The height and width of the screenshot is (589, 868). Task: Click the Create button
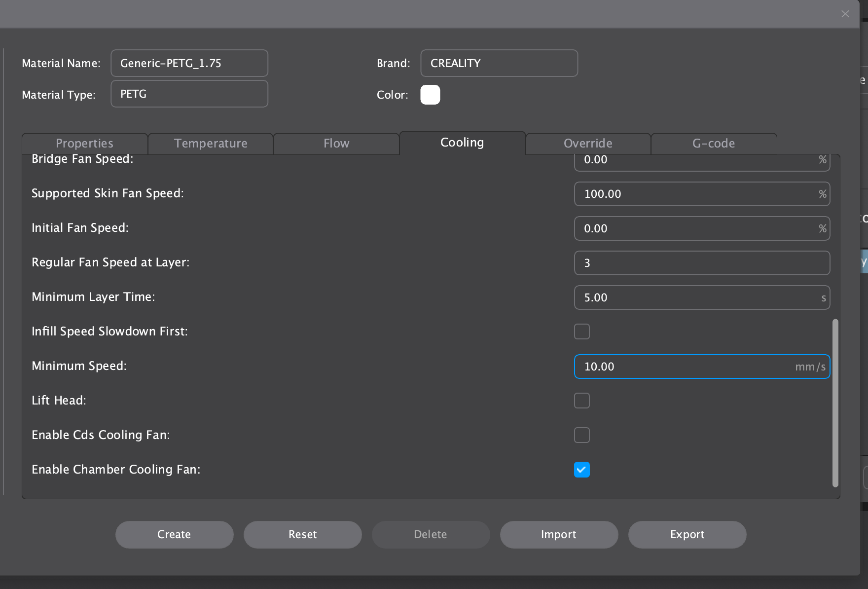[174, 535]
